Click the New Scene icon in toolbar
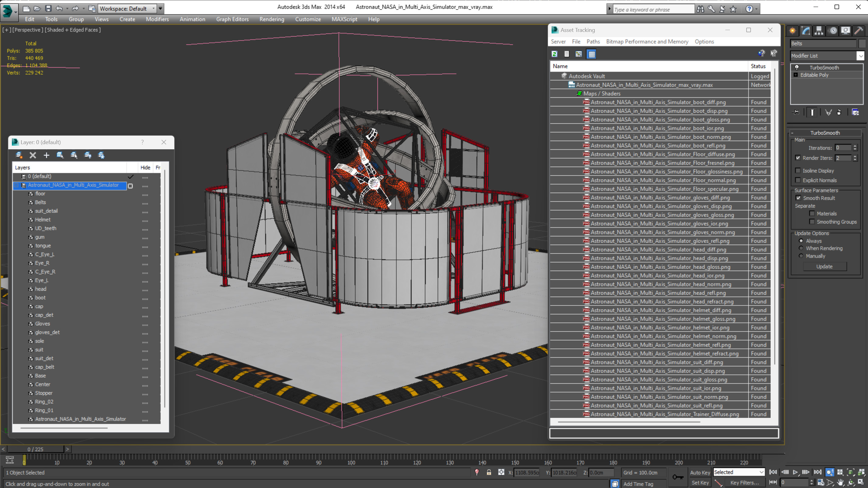Viewport: 868px width, 488px height. pos(26,9)
